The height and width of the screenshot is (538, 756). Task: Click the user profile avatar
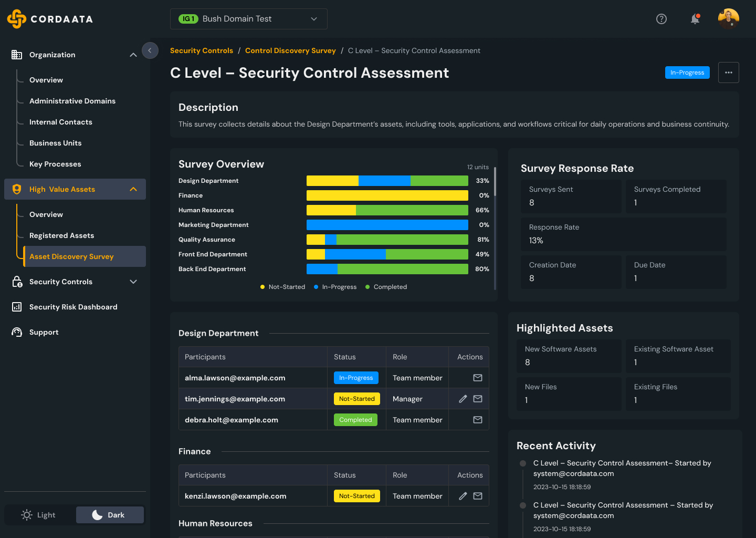(x=728, y=19)
